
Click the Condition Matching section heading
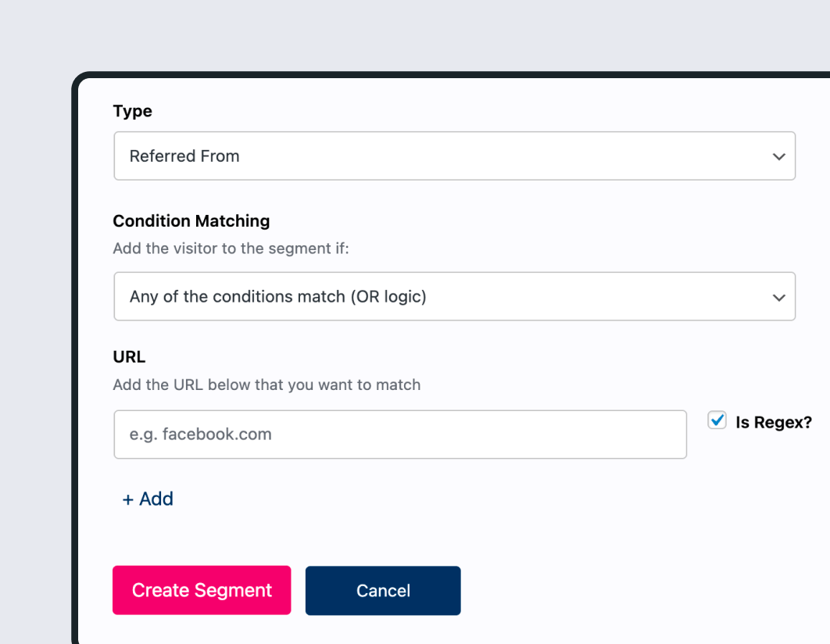191,221
